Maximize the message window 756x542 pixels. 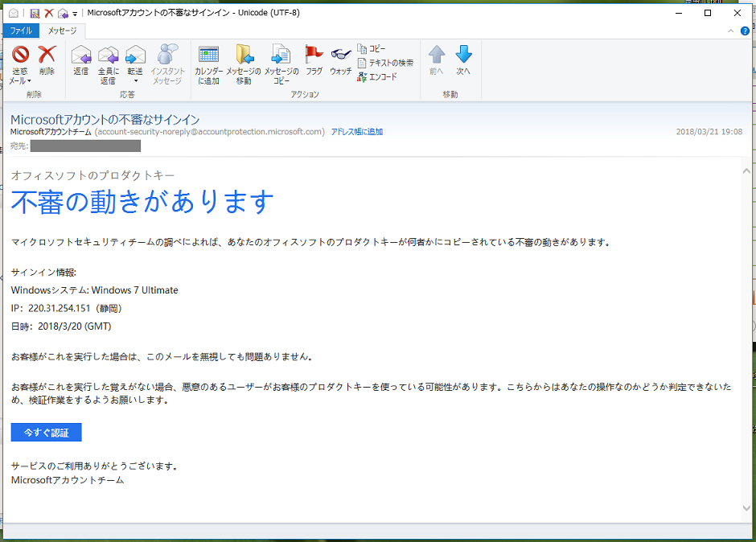[x=708, y=13]
